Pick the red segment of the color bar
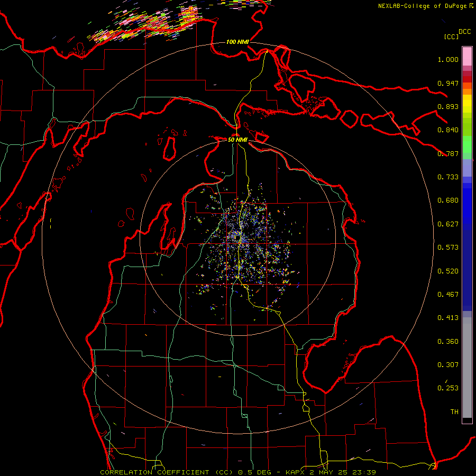Image resolution: width=476 pixels, height=476 pixels. pyautogui.click(x=467, y=79)
